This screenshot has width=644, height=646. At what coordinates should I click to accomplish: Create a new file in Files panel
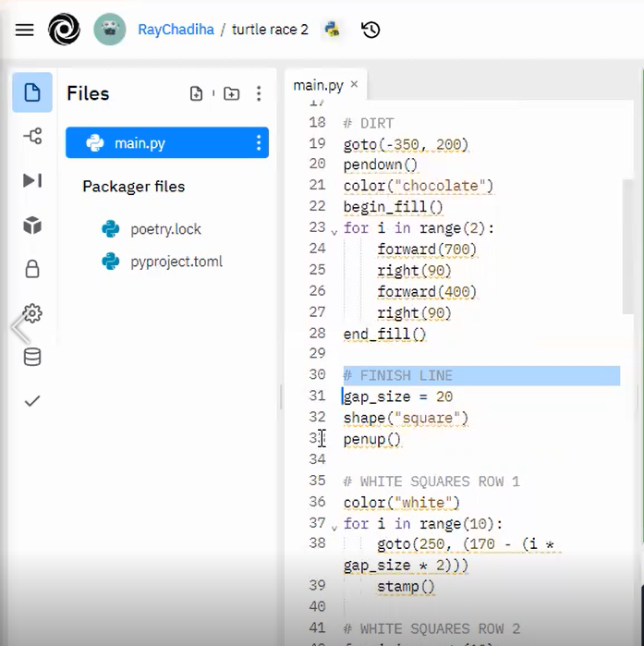coord(197,93)
